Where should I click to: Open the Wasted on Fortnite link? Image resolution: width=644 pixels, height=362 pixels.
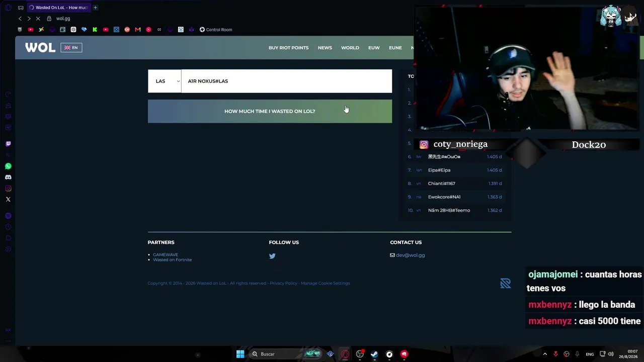[173, 260]
